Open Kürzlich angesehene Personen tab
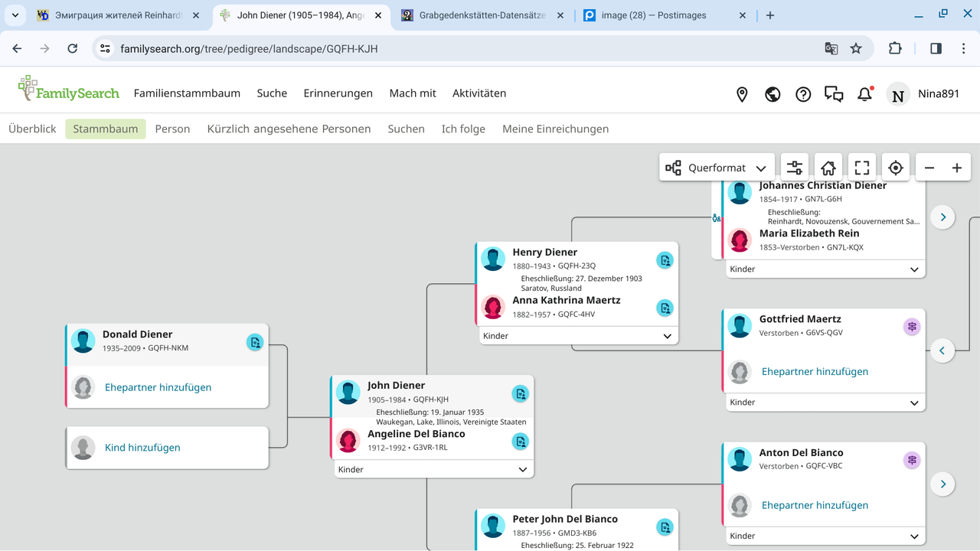This screenshot has width=980, height=551. pos(289,129)
